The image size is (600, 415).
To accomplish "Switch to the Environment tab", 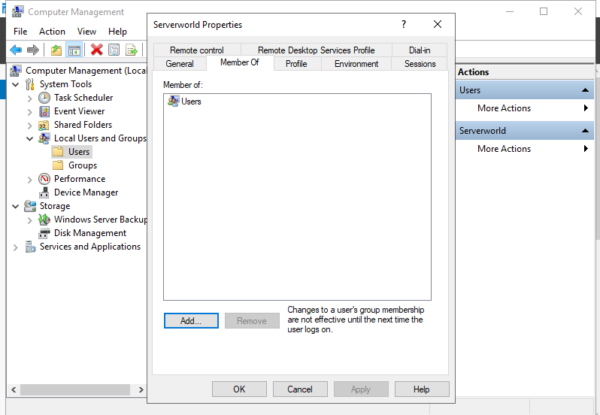I will click(x=356, y=64).
